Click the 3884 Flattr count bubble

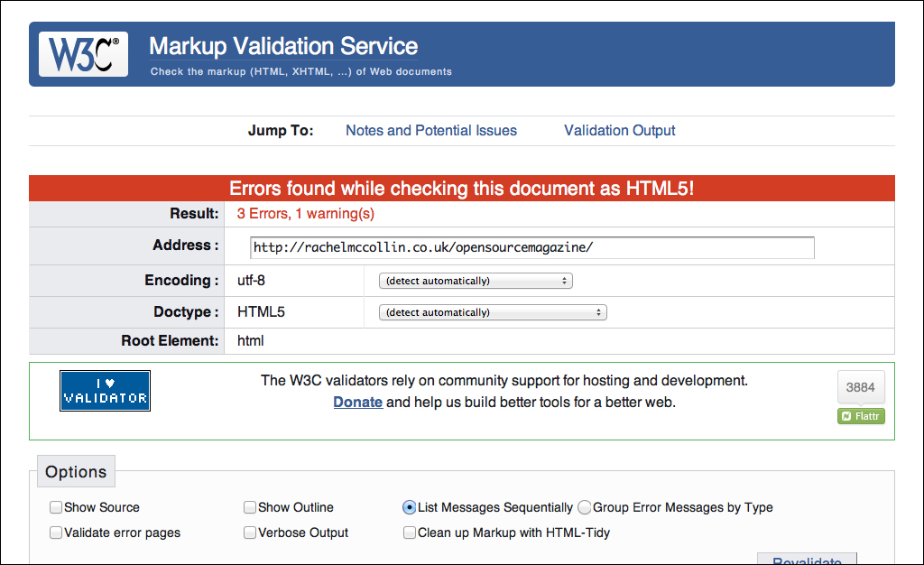tap(861, 387)
